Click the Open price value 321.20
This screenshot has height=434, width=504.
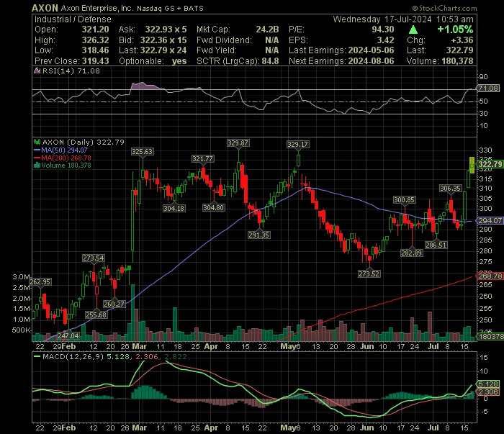tap(95, 30)
